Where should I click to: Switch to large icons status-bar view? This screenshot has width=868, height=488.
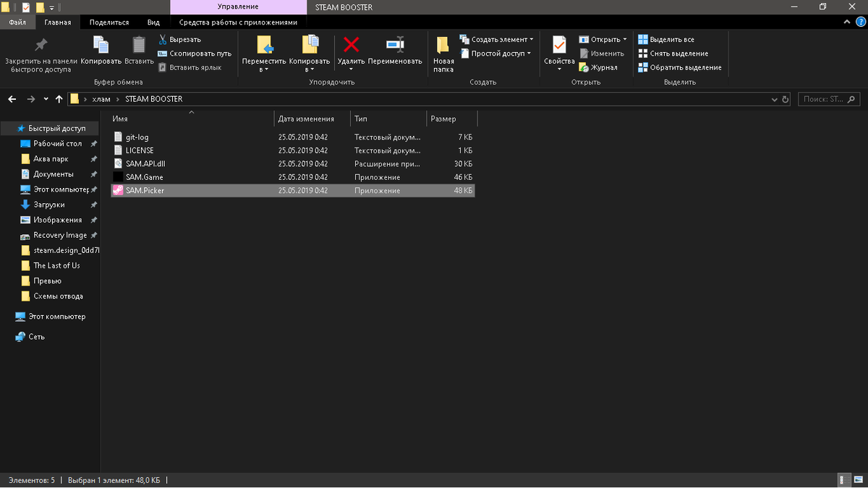(x=857, y=480)
